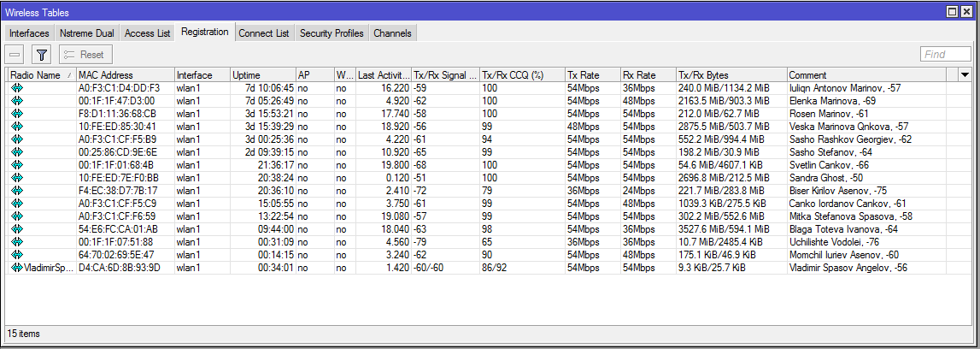Click client icon for 00:1F:1F:47:D3:00 row
The image size is (980, 349).
[16, 100]
